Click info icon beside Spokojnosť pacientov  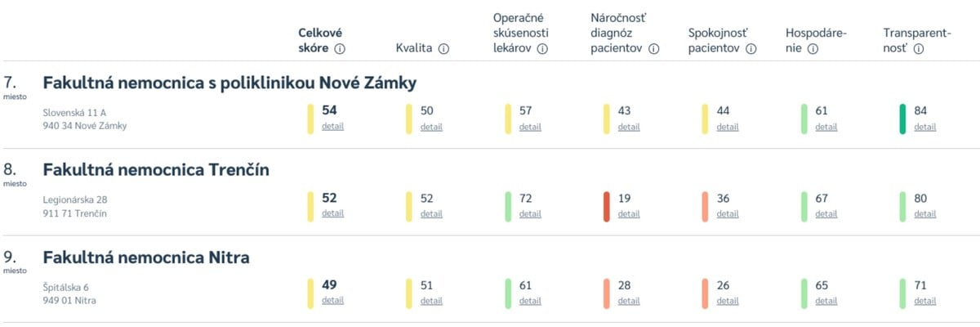point(751,49)
